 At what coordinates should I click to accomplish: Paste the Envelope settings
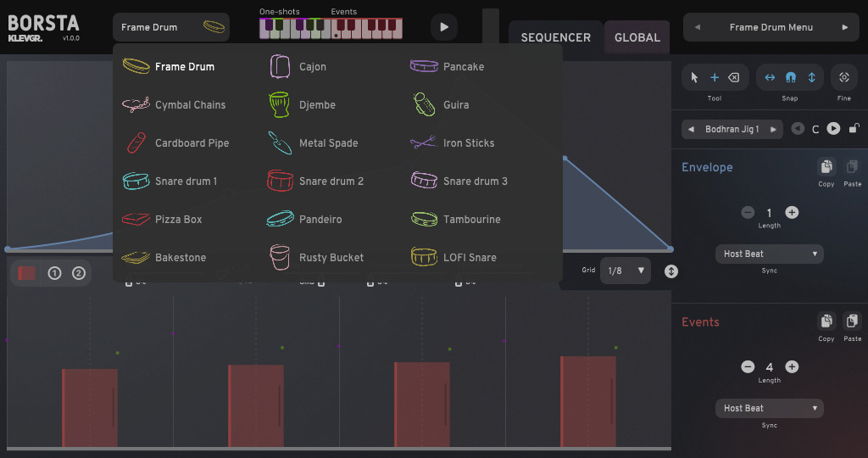click(x=852, y=167)
